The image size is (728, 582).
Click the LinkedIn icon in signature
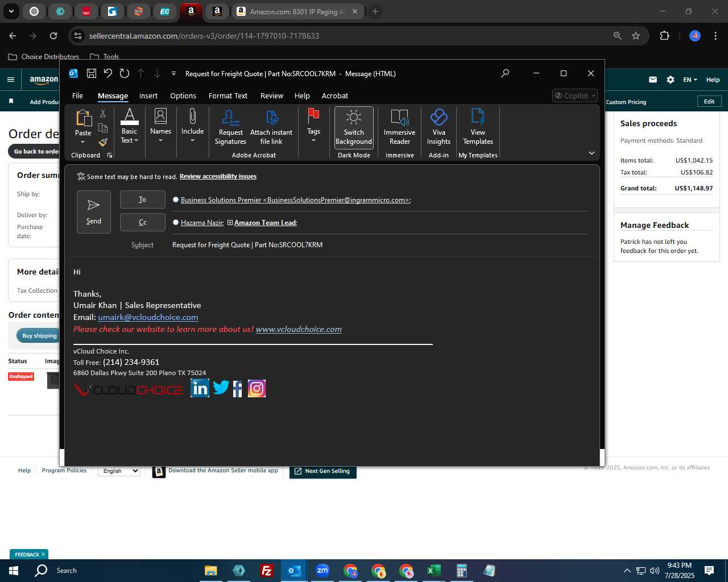click(200, 388)
